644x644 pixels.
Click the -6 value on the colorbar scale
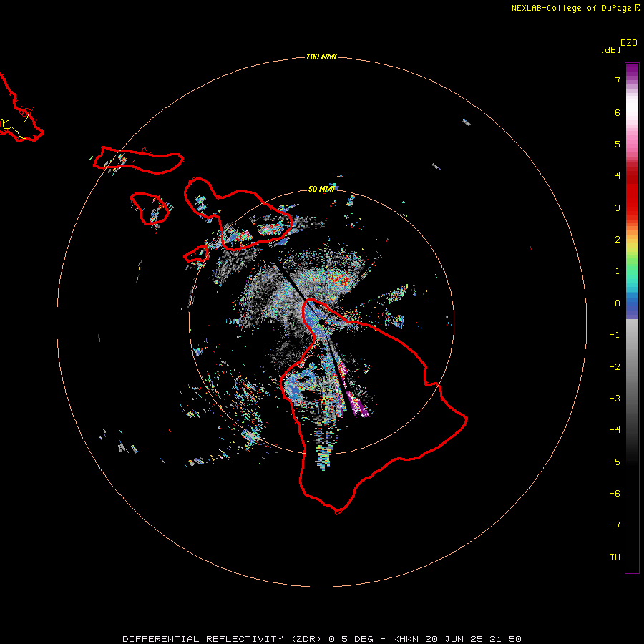point(615,494)
